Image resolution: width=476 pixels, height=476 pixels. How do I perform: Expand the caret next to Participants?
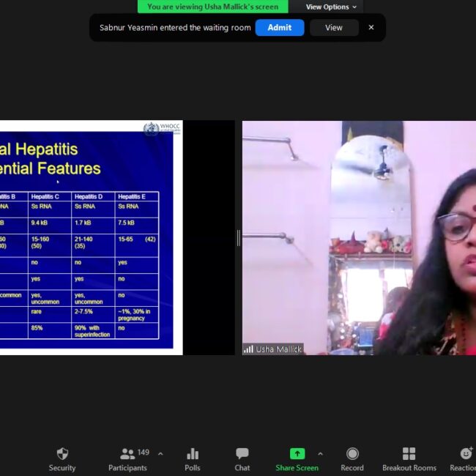point(160,454)
